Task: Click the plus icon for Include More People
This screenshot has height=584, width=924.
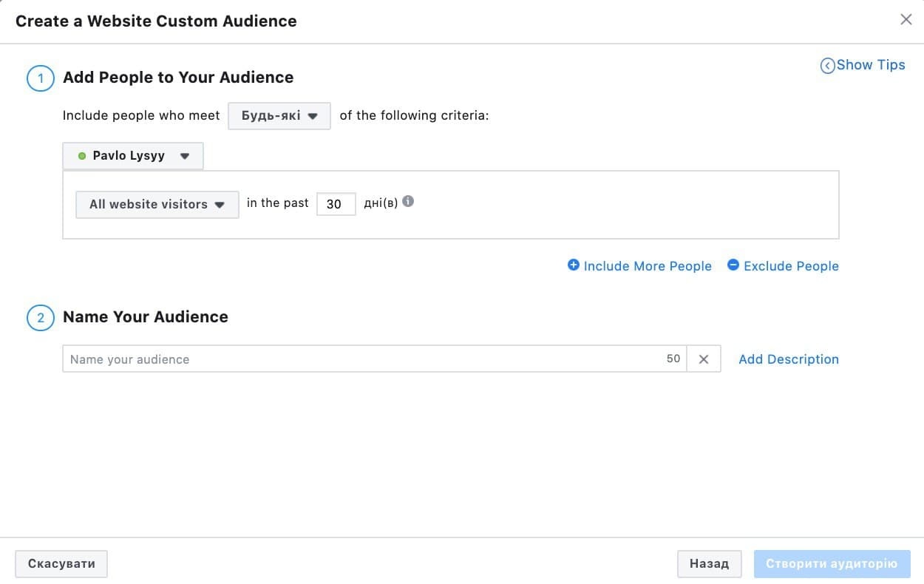Action: 573,265
